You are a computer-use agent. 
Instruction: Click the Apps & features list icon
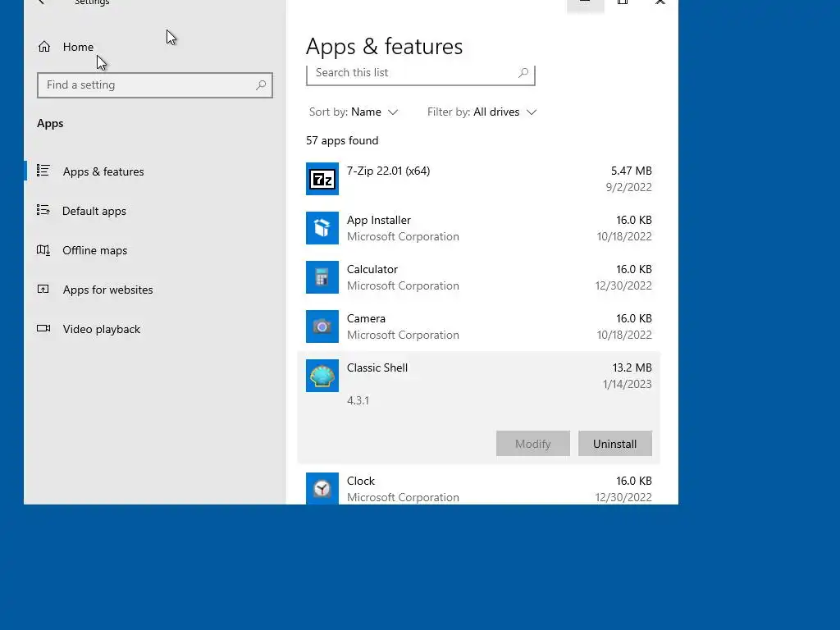pyautogui.click(x=43, y=171)
